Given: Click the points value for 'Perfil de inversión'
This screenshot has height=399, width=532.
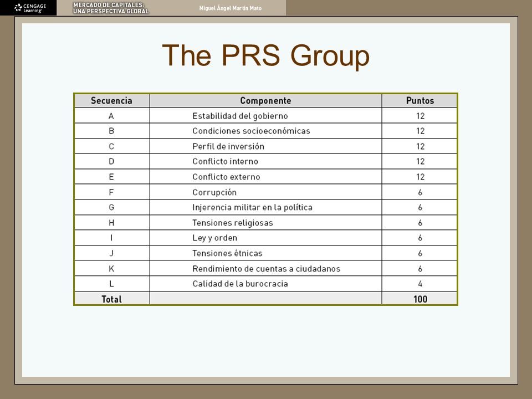Looking at the screenshot, I should pos(421,146).
